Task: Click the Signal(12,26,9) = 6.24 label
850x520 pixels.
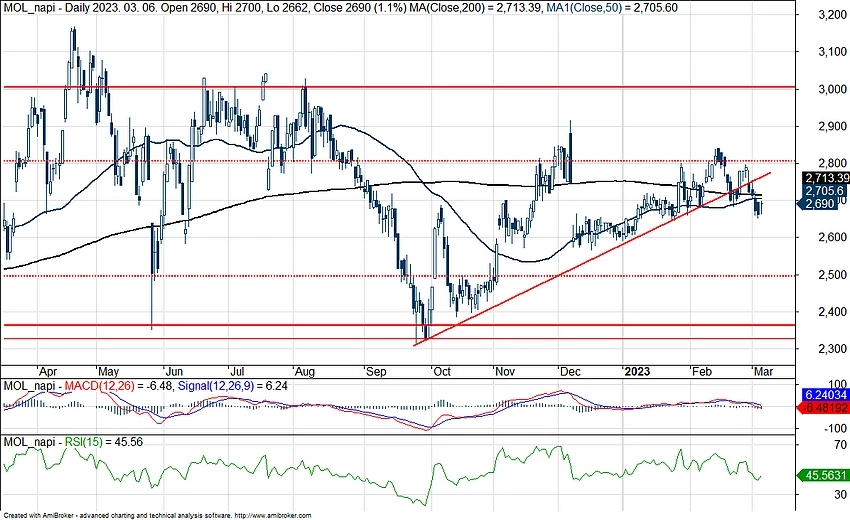Action: coord(233,386)
